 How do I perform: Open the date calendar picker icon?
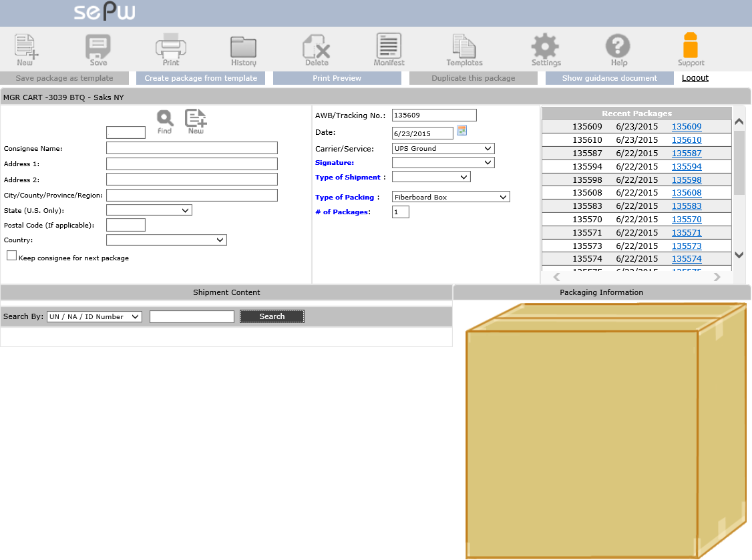click(462, 130)
